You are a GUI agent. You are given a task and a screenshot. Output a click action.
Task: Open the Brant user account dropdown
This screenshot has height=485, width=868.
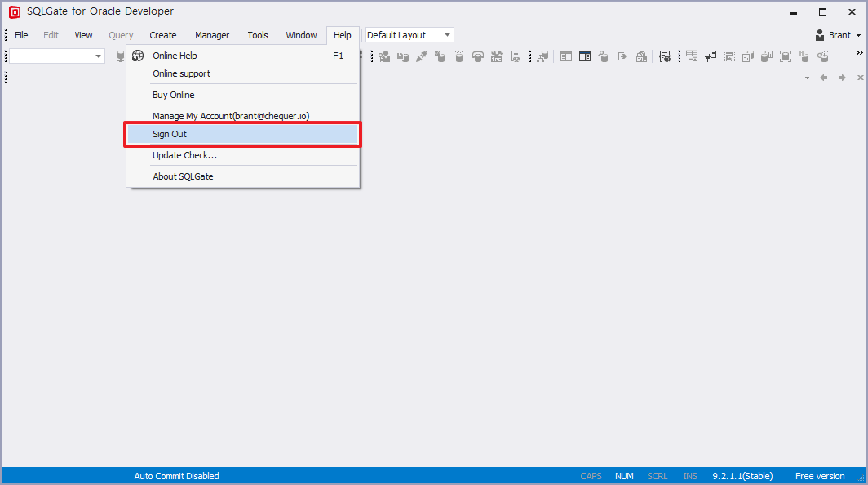pyautogui.click(x=838, y=35)
